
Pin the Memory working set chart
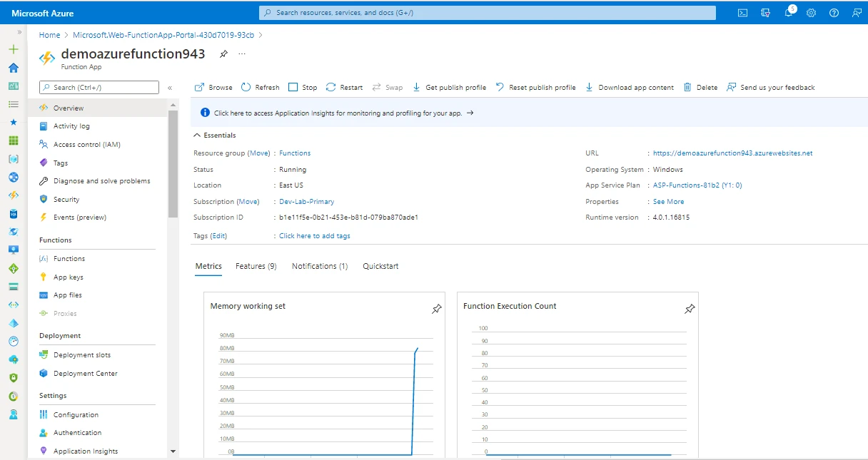436,309
